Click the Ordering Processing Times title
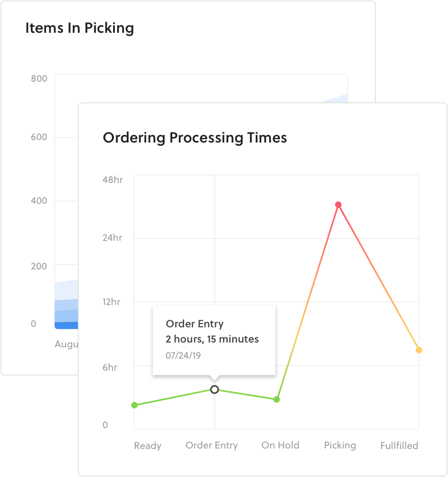The image size is (448, 477). click(x=195, y=137)
